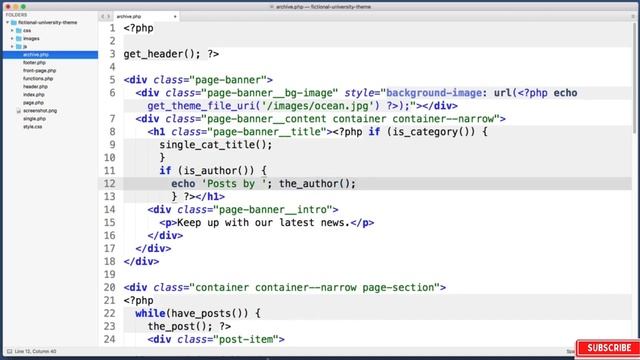
Task: Open style.css from the sidebar
Action: 33,127
